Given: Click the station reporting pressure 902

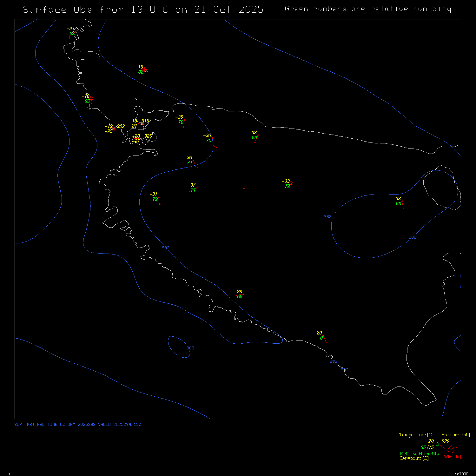Looking at the screenshot, I should 114,129.
